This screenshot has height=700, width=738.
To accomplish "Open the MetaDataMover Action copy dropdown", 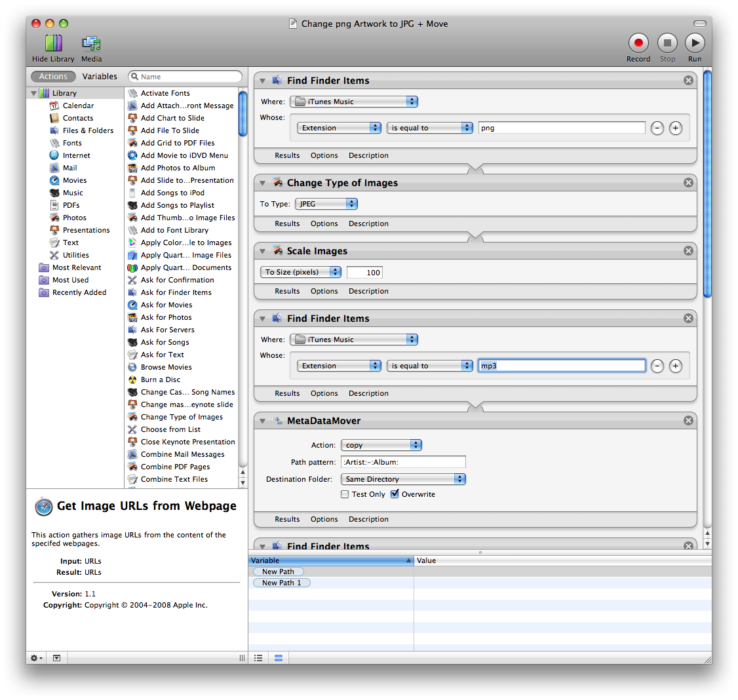I will click(x=381, y=445).
